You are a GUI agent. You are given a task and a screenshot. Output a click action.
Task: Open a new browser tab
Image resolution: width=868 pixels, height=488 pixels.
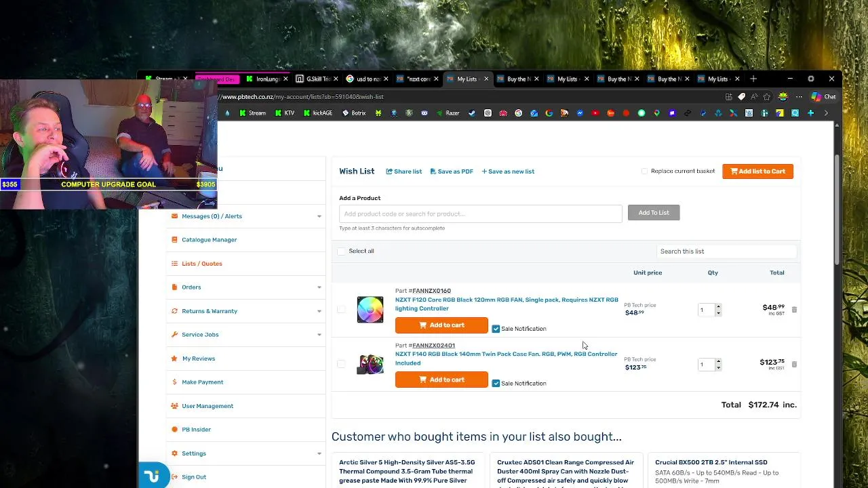tap(753, 79)
